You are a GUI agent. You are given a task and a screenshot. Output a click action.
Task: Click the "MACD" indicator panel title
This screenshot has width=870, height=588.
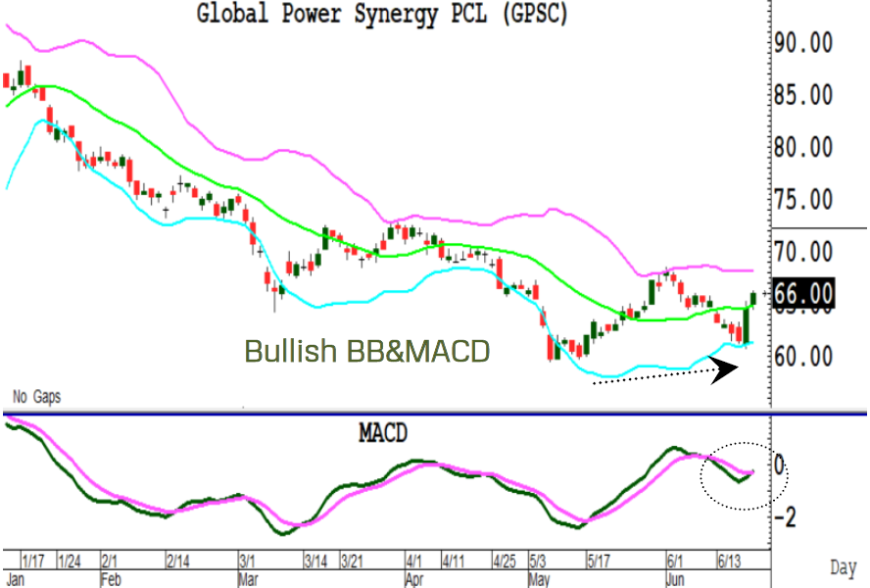(x=383, y=433)
